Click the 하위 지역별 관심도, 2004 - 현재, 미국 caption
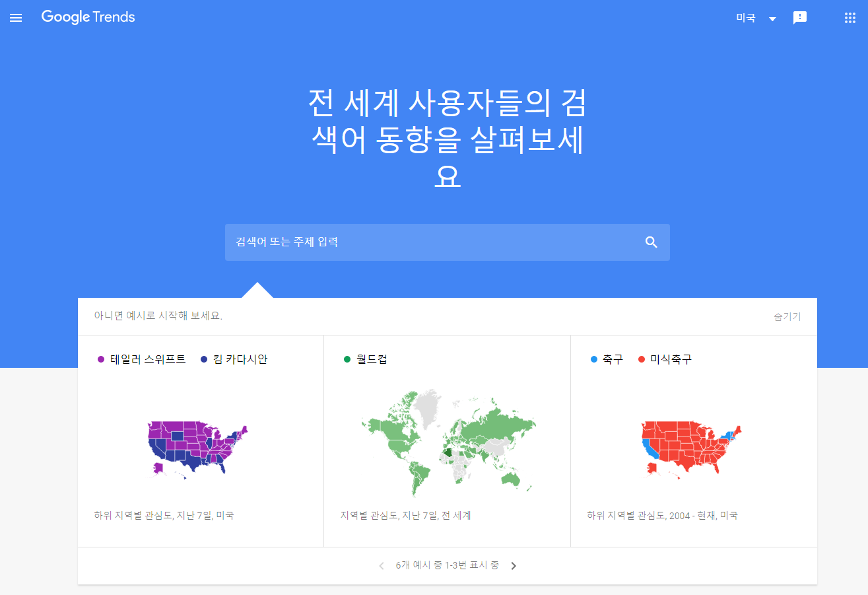868x595 pixels. click(x=662, y=515)
